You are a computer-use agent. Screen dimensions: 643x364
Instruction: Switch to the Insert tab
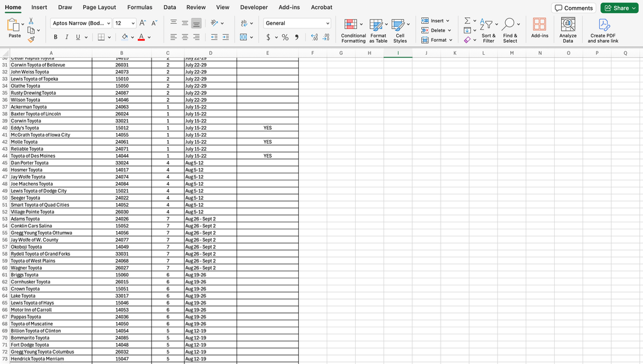pos(39,7)
